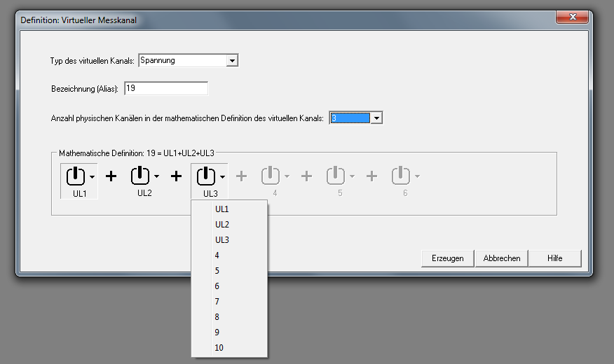Pick channel 4 from the popup list

click(217, 255)
